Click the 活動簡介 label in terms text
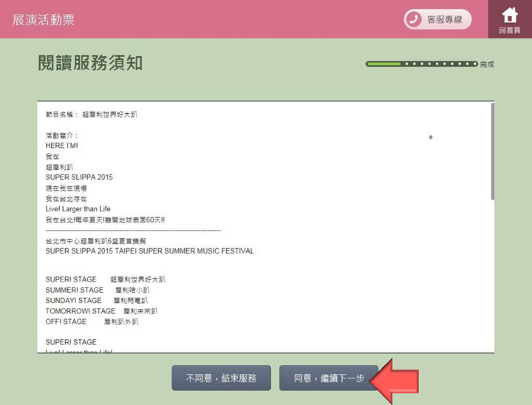 click(61, 136)
